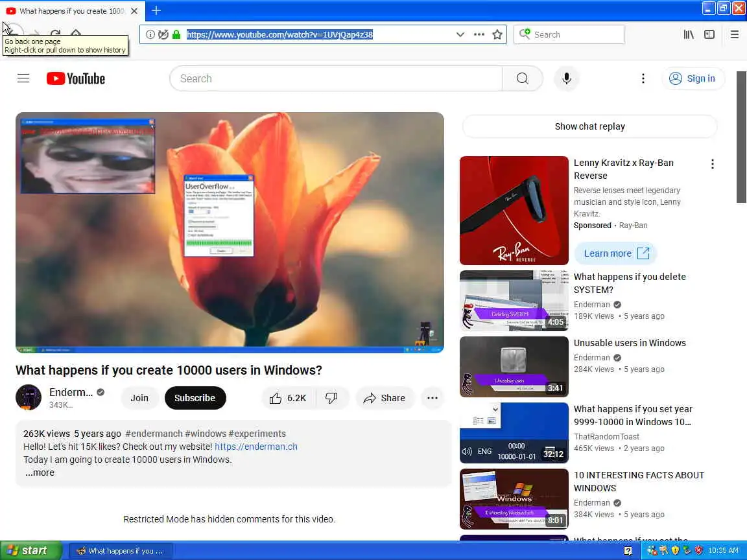Open YouTube settings three-dot menu
747x560 pixels.
coord(643,78)
